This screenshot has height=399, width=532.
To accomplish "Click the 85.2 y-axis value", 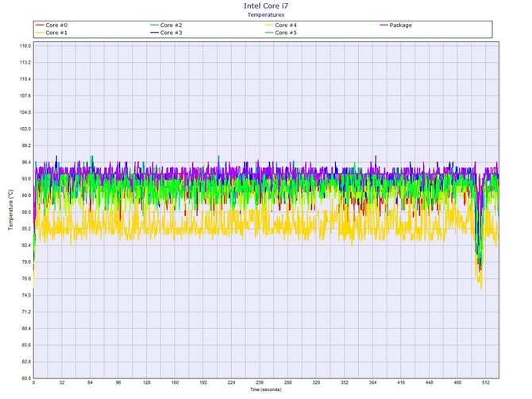I will click(x=26, y=229).
